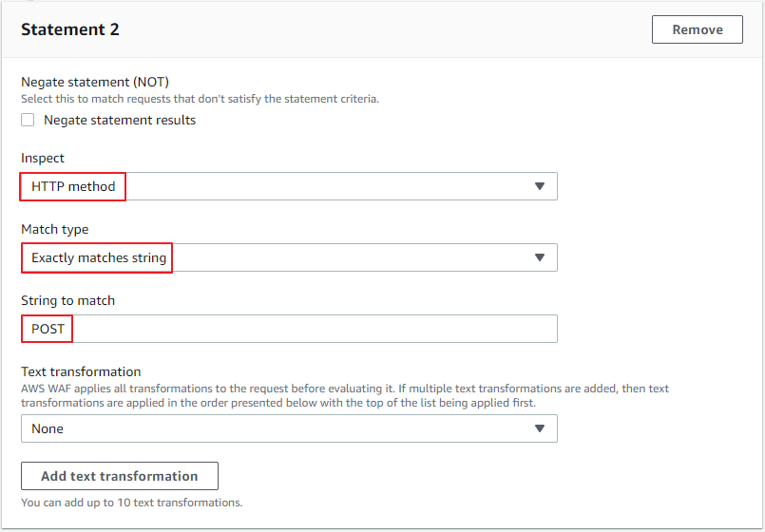Click the Negate statement (NOT) label
Viewport: 765px width, 532px height.
pos(95,82)
